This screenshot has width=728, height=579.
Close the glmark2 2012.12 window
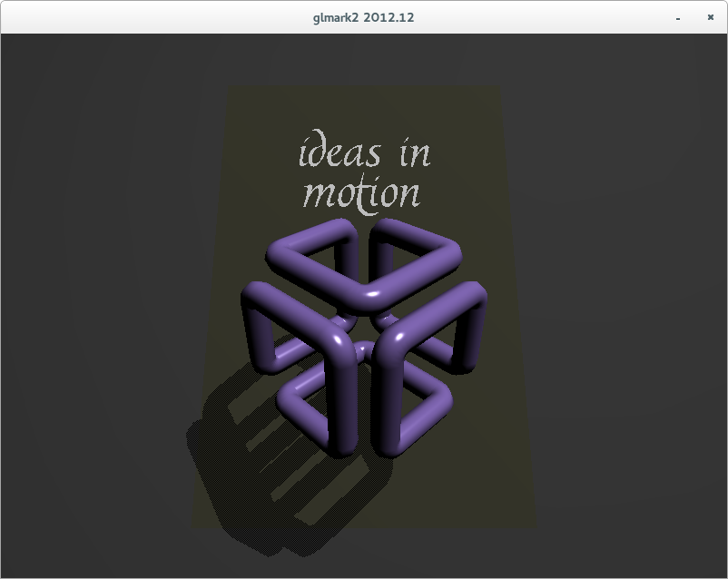click(x=711, y=17)
